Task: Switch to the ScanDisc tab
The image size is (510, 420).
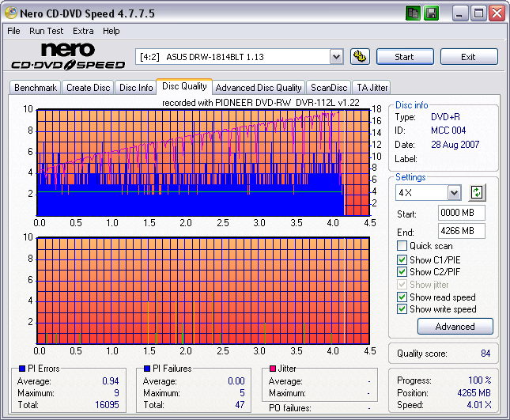Action: click(x=328, y=88)
